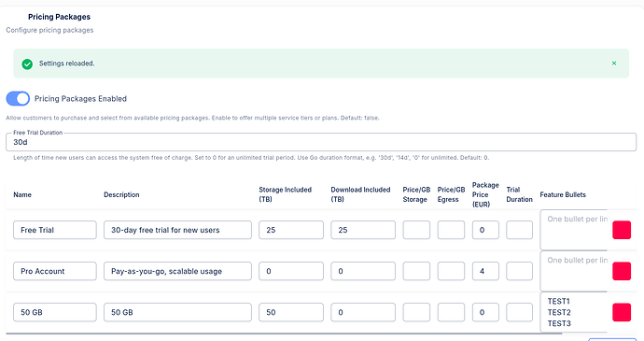This screenshot has width=644, height=341.
Task: Click Feature Bullets box in Free Trial row
Action: click(574, 230)
